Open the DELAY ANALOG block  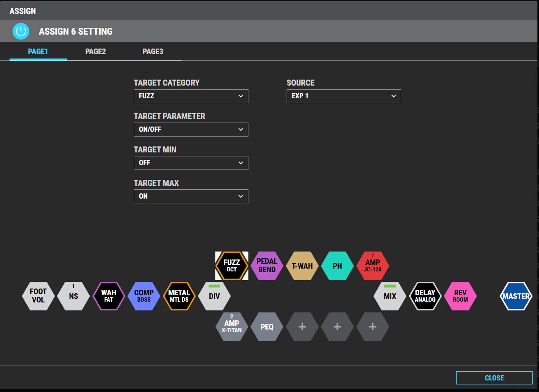tap(425, 296)
